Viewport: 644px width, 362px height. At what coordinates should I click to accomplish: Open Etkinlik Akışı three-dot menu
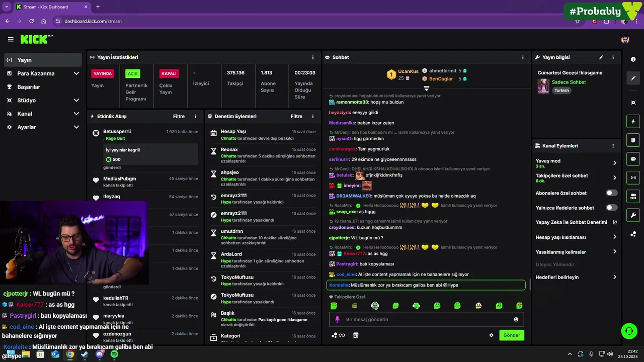(x=196, y=116)
